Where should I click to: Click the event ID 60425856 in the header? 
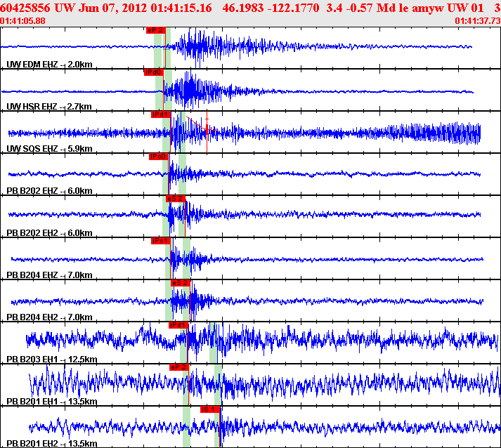point(25,8)
